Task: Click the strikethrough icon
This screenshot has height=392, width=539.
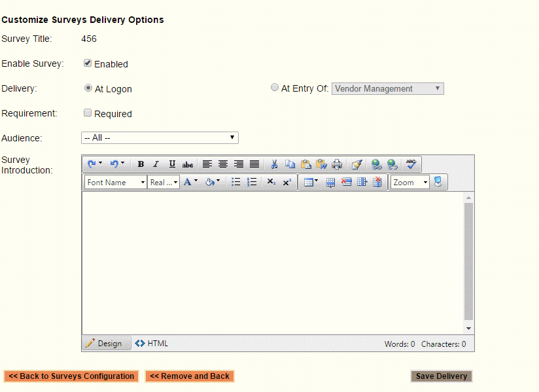Action: pyautogui.click(x=188, y=164)
